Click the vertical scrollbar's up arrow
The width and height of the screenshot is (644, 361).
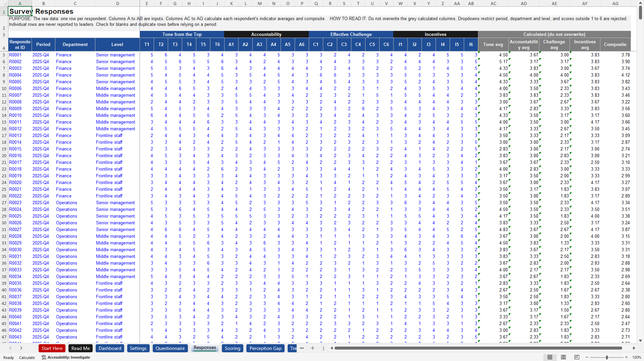(640, 2)
